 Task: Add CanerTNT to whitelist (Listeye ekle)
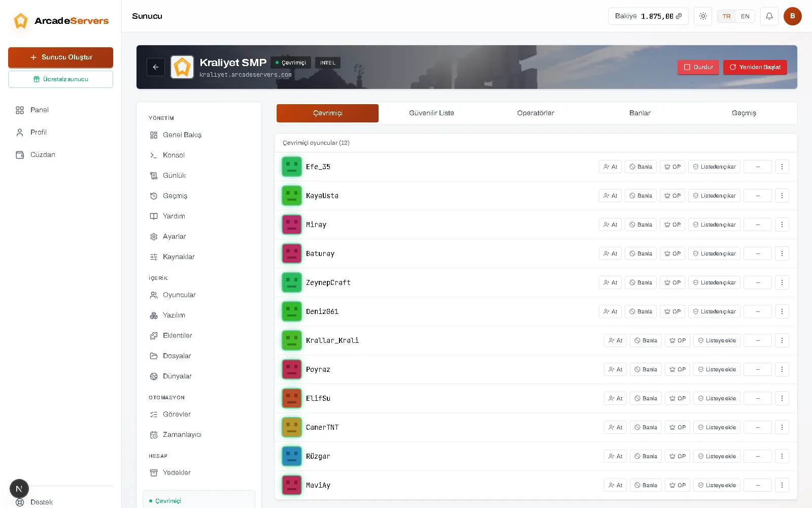[x=717, y=427]
